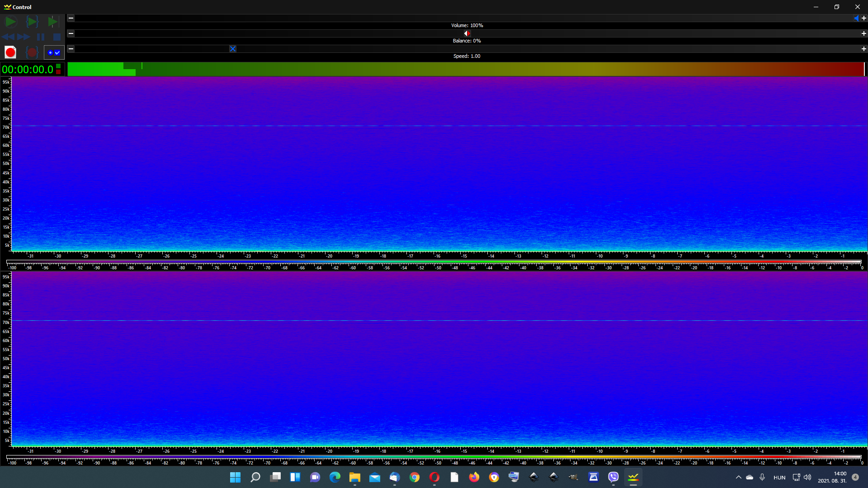Screen dimensions: 868x488
Task: Click the play-to-end button
Action: point(53,22)
